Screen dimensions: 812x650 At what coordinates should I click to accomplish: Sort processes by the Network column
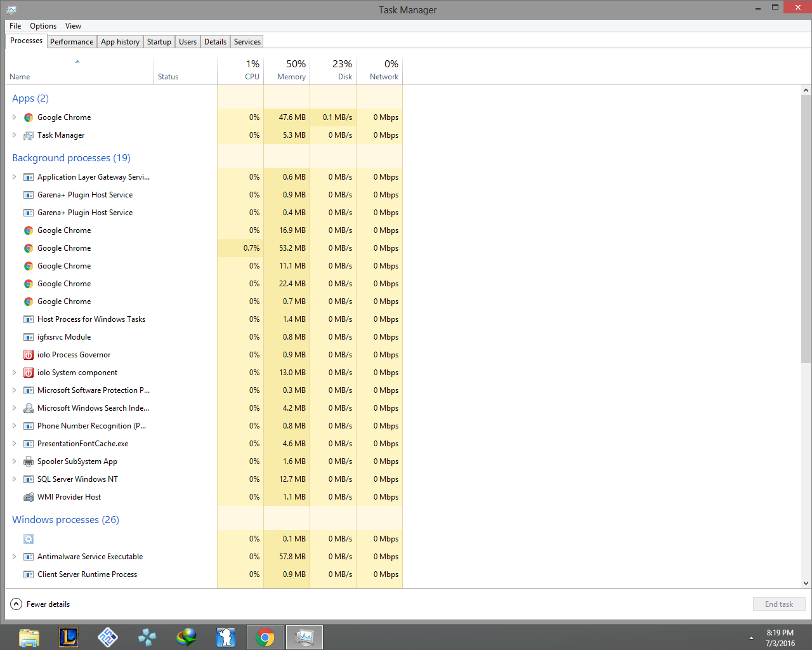pos(379,70)
